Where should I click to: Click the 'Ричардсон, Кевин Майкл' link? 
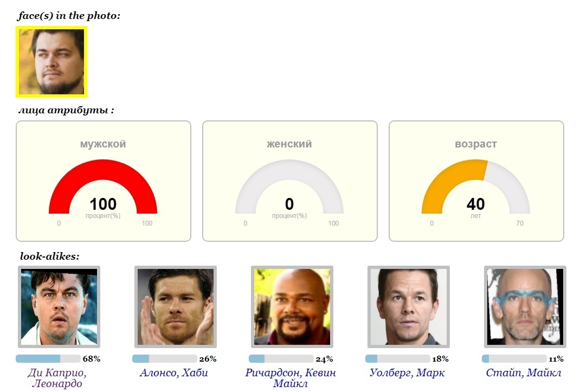(290, 378)
